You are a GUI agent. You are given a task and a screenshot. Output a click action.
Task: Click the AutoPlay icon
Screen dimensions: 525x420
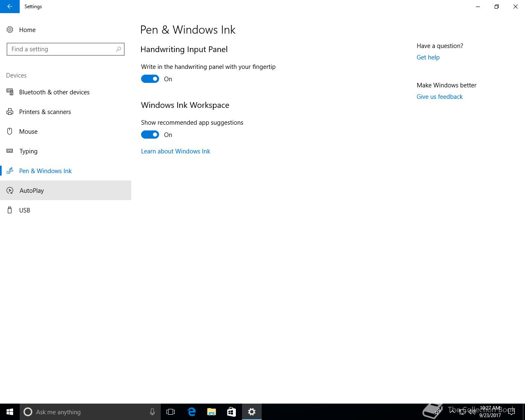(10, 190)
